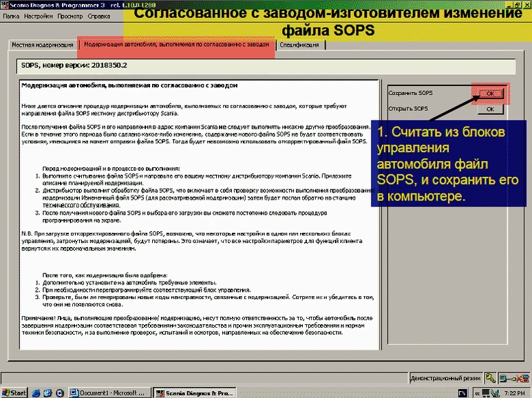The image size is (532, 398).
Task: Click the system clock showing 7:22 PM
Action: point(514,392)
